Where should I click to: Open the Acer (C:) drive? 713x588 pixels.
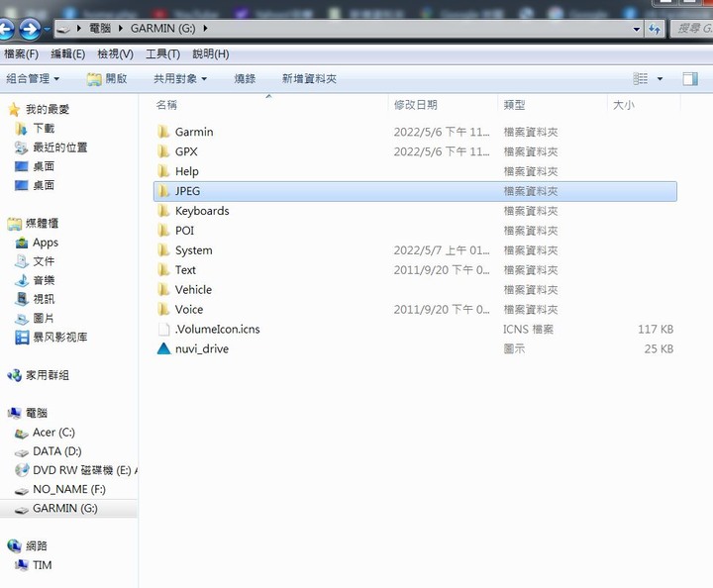(x=53, y=433)
